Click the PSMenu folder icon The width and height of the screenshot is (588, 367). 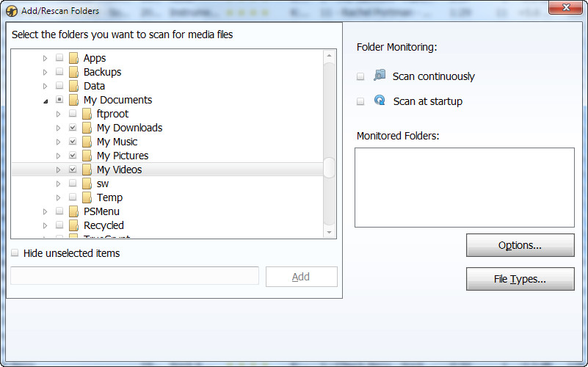[73, 211]
